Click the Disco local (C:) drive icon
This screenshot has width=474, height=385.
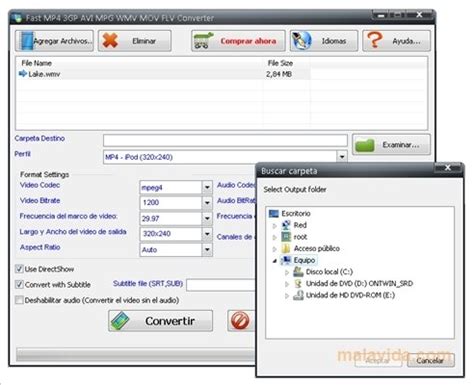[298, 272]
